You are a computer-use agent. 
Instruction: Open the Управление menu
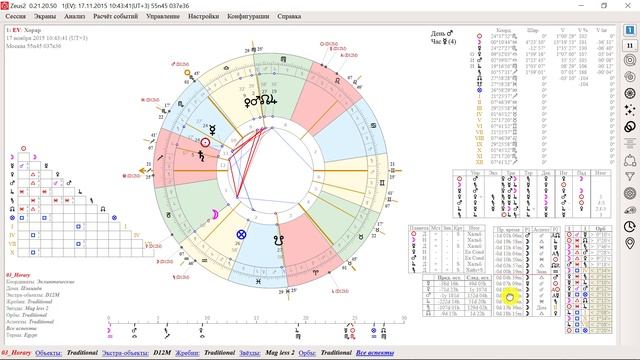point(163,16)
